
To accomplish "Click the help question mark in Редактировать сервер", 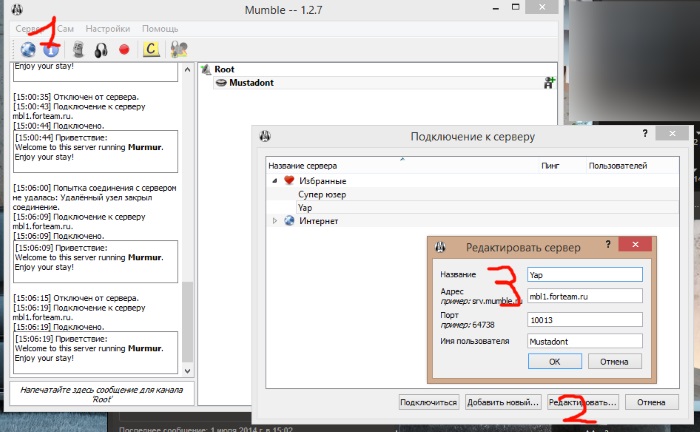I will click(x=608, y=244).
